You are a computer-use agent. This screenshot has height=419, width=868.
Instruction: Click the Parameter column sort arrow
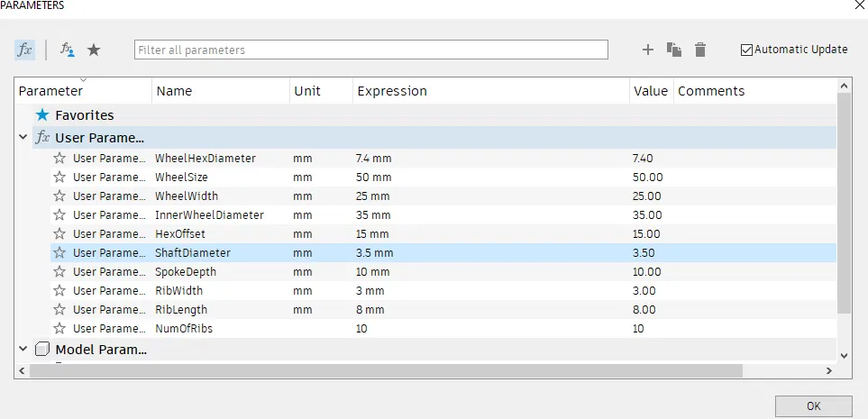tap(84, 80)
